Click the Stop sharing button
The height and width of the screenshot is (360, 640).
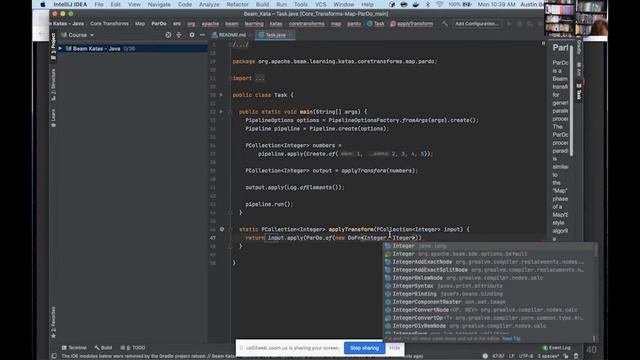(364, 348)
